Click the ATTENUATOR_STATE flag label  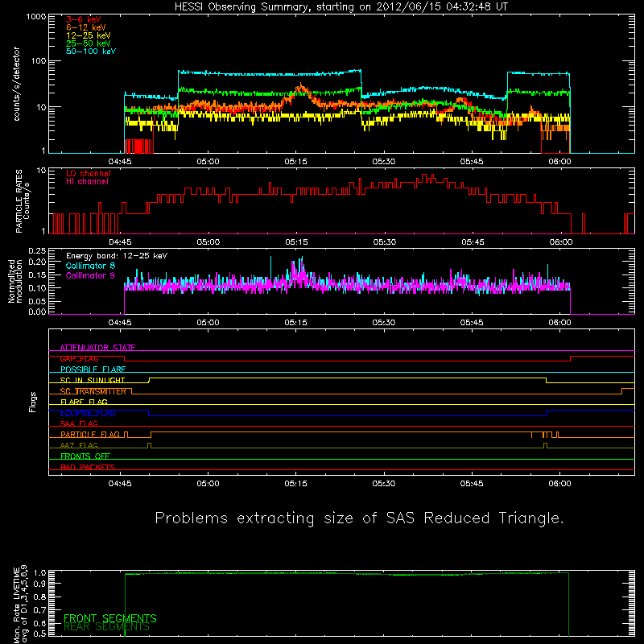pos(97,348)
